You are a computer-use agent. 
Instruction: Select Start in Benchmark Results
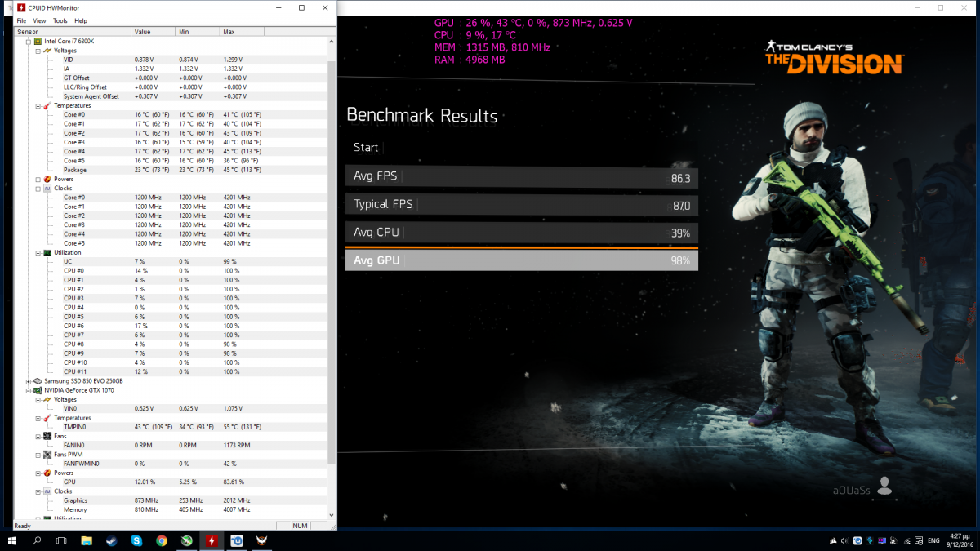coord(366,148)
